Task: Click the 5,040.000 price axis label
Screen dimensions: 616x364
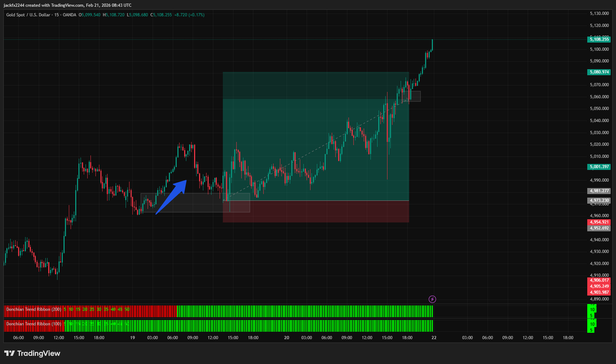Action: [599, 121]
